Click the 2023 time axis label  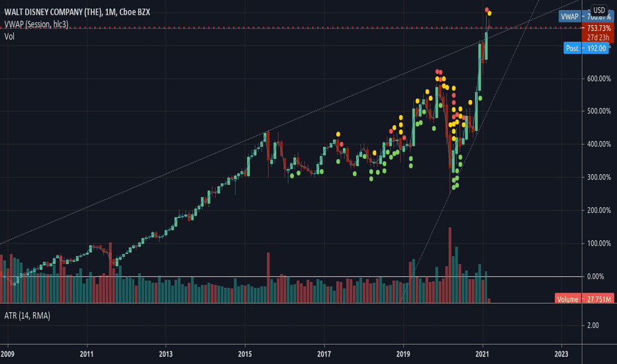(561, 354)
